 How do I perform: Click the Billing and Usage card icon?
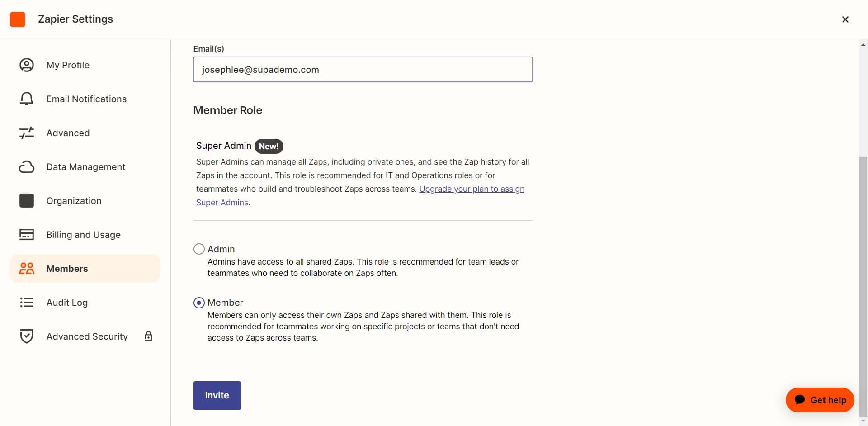[x=27, y=235]
